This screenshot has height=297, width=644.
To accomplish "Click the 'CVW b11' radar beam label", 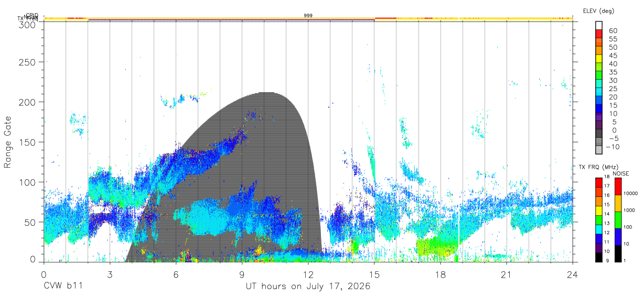I will pos(63,287).
